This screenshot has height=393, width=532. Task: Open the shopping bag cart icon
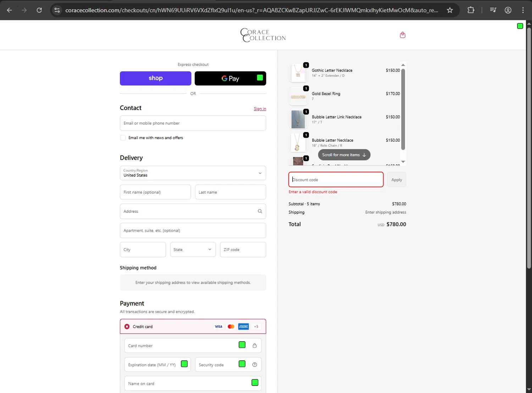coord(403,35)
